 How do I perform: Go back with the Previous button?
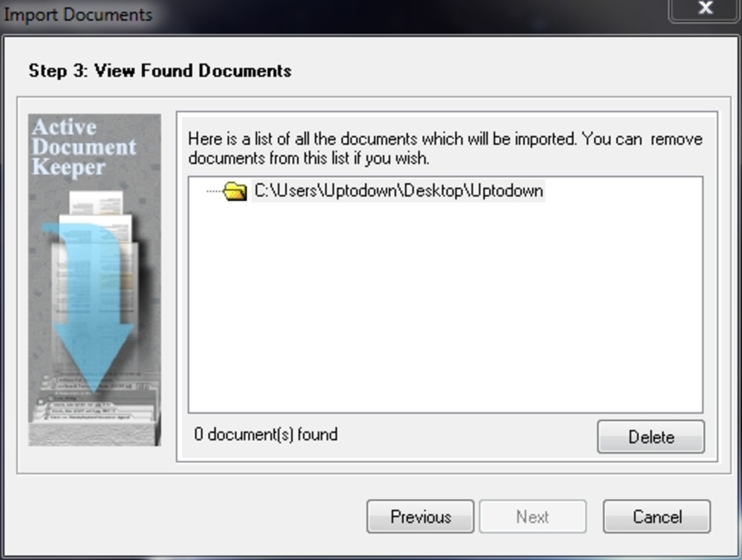[x=420, y=517]
